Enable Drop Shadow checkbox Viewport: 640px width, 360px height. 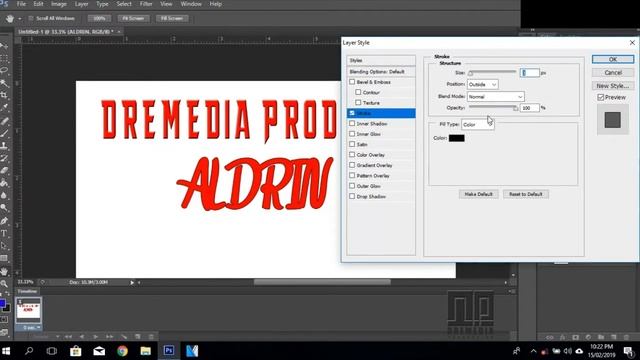click(x=352, y=196)
